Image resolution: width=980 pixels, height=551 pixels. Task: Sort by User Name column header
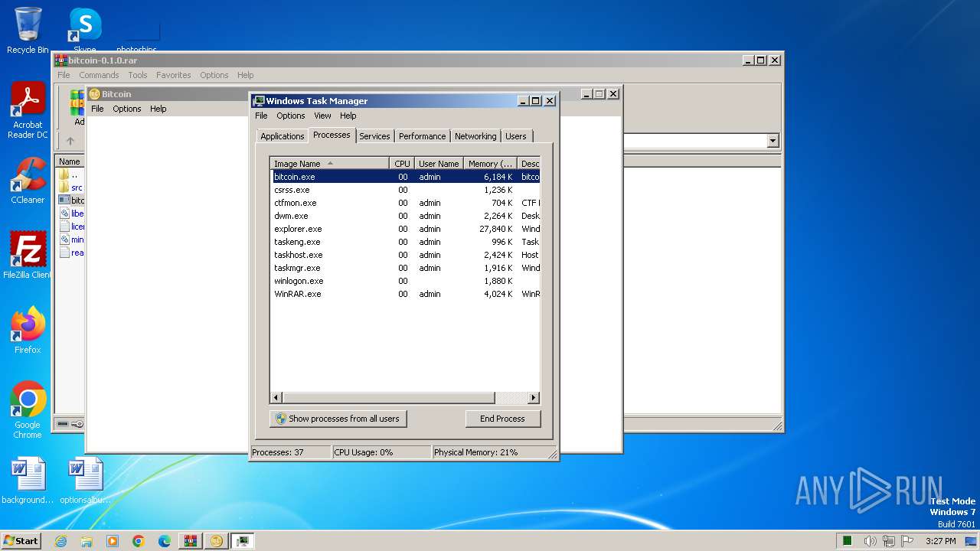click(439, 164)
